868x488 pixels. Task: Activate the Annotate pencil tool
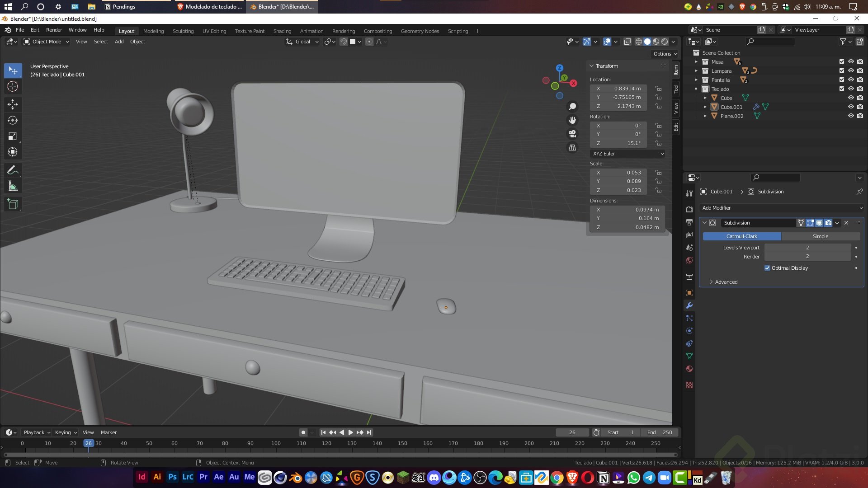[x=13, y=170]
